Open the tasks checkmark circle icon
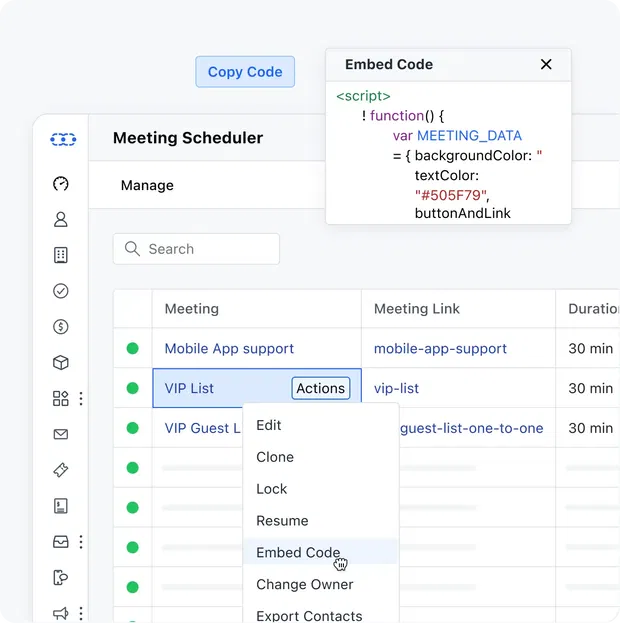 61,291
